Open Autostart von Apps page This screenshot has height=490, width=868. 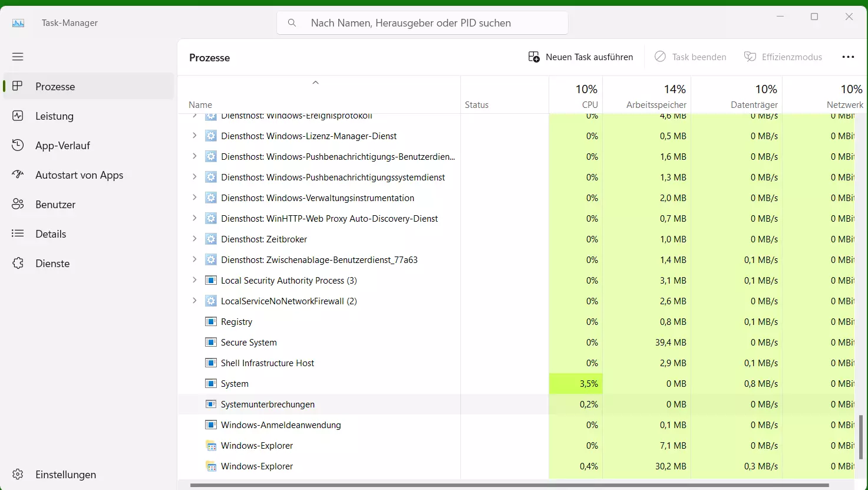tap(88, 175)
